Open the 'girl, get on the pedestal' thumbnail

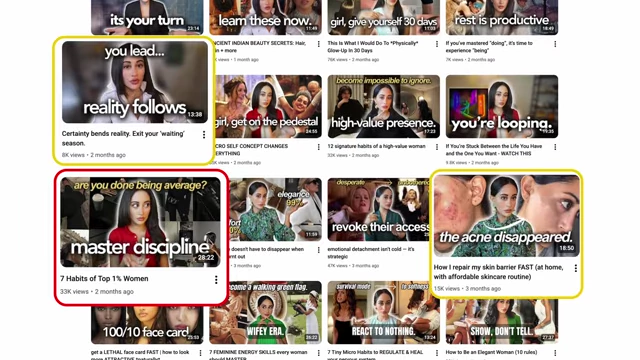[267, 106]
